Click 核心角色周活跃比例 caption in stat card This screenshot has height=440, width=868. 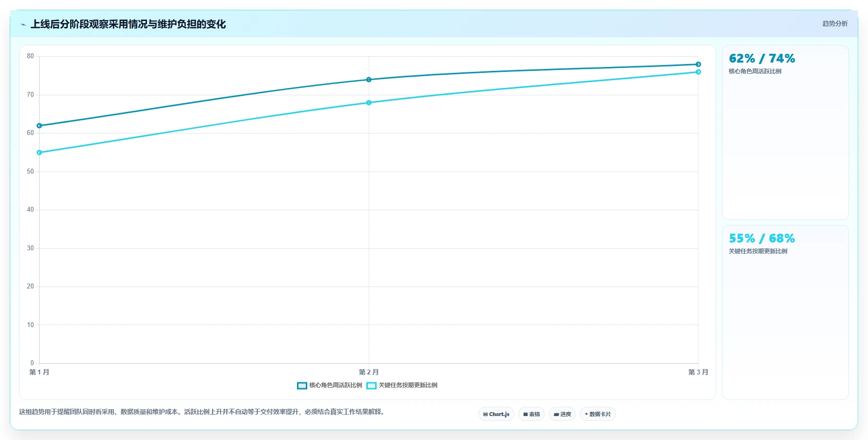pyautogui.click(x=755, y=71)
